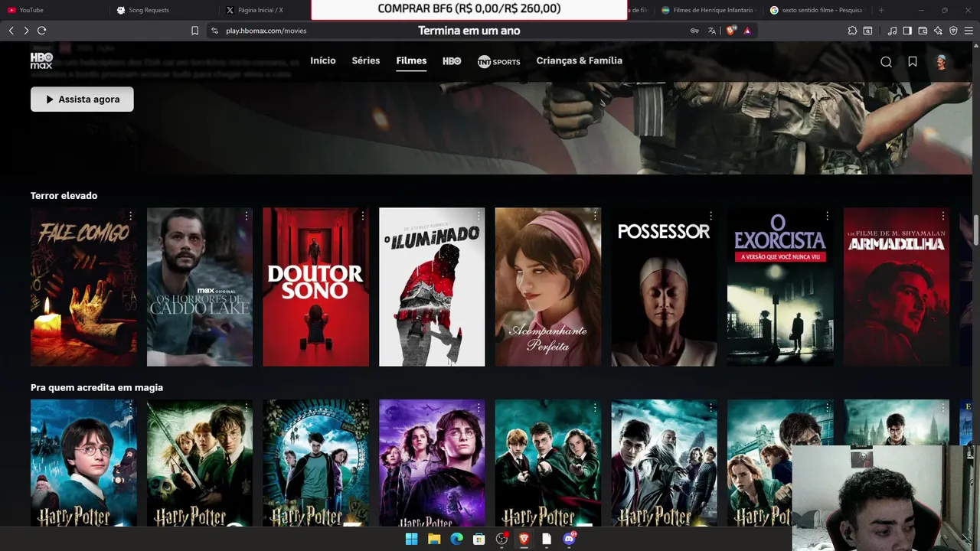Open O Exorcista poster
The height and width of the screenshot is (551, 980).
[780, 287]
